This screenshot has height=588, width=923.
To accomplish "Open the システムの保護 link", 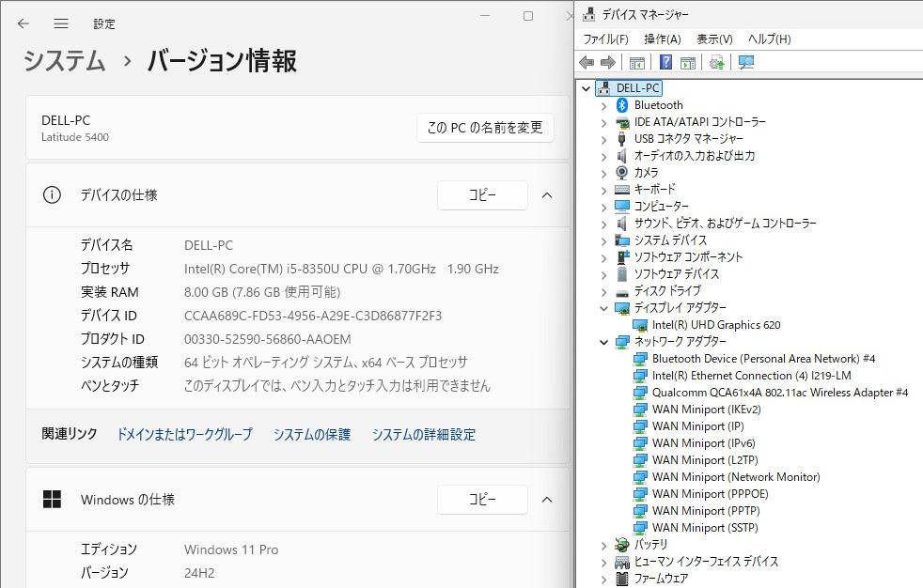I will pyautogui.click(x=311, y=434).
